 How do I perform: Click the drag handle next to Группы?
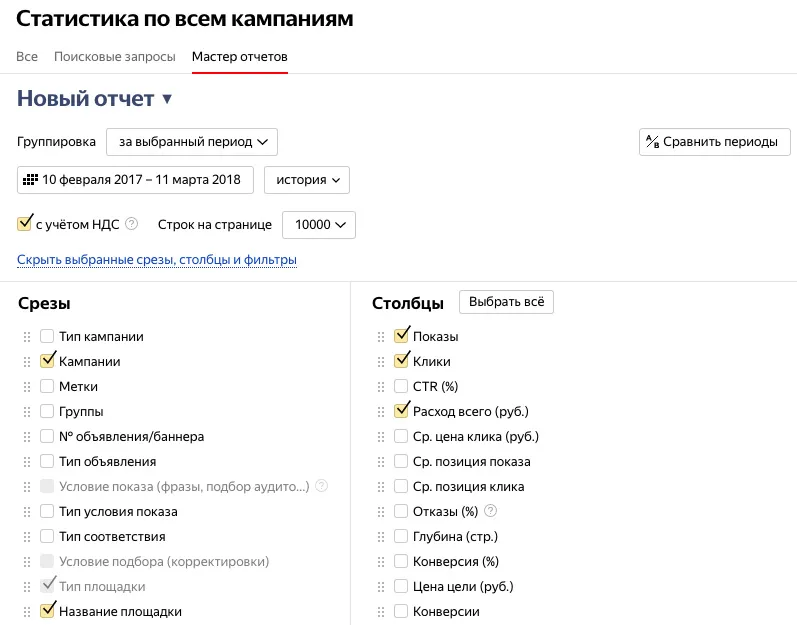27,412
